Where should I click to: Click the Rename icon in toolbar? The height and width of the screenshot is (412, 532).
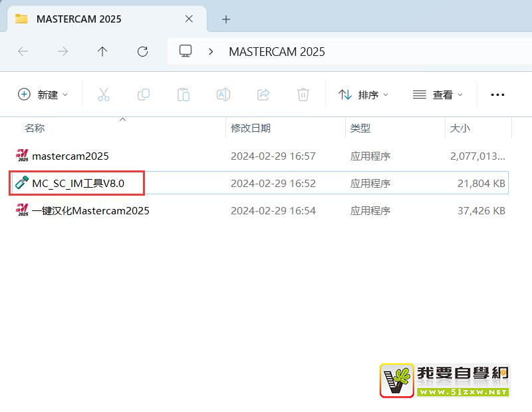click(223, 95)
